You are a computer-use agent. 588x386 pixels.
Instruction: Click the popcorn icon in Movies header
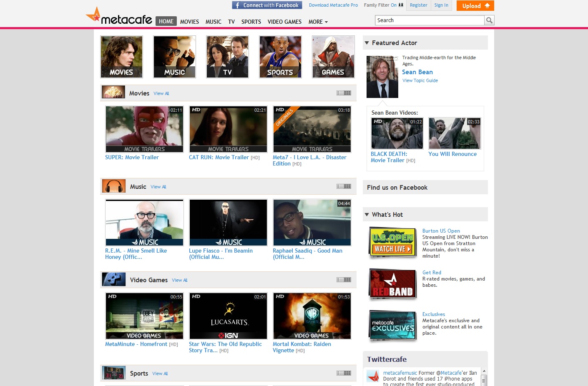click(x=113, y=92)
